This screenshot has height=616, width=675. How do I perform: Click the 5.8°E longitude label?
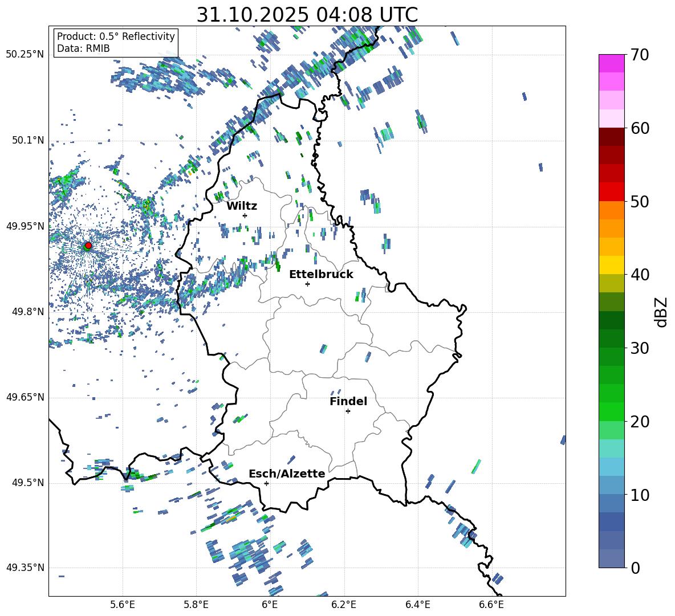[196, 605]
